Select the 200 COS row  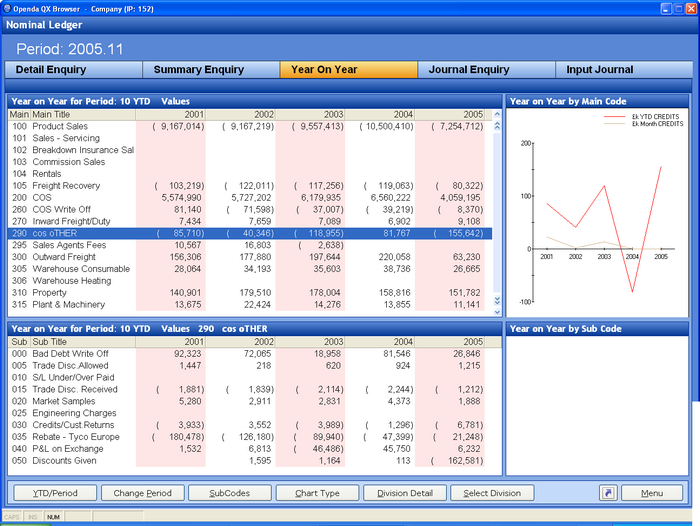(250, 197)
